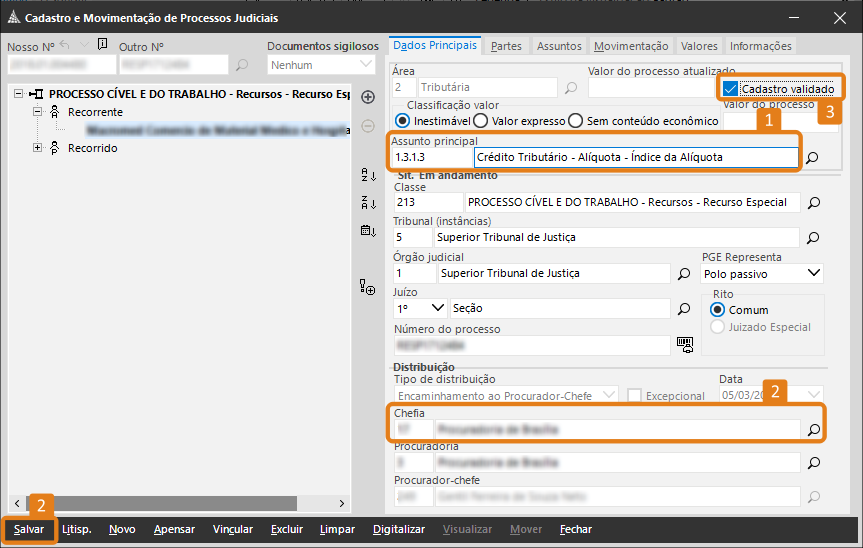Click the Assunto principal description field
The image size is (863, 548).
point(636,157)
